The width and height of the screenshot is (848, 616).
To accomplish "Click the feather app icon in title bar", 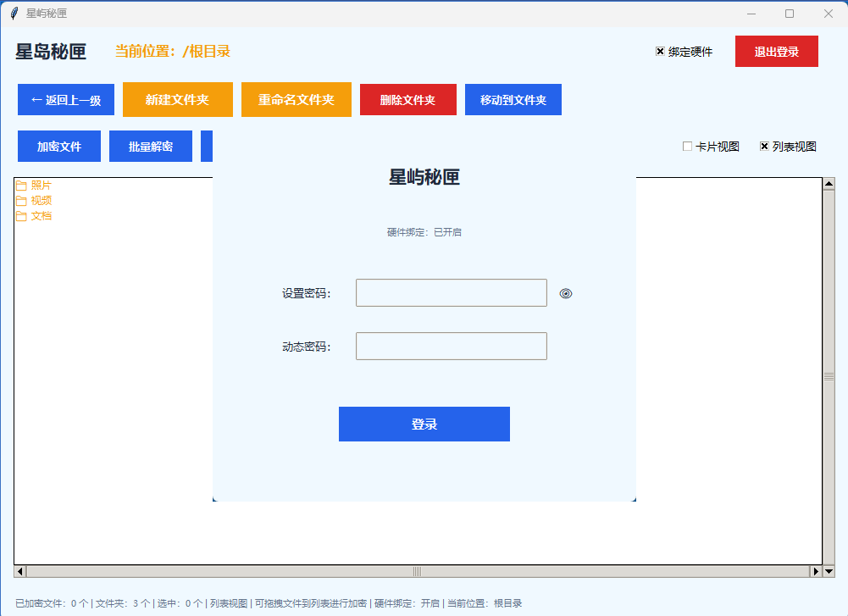I will (x=14, y=14).
